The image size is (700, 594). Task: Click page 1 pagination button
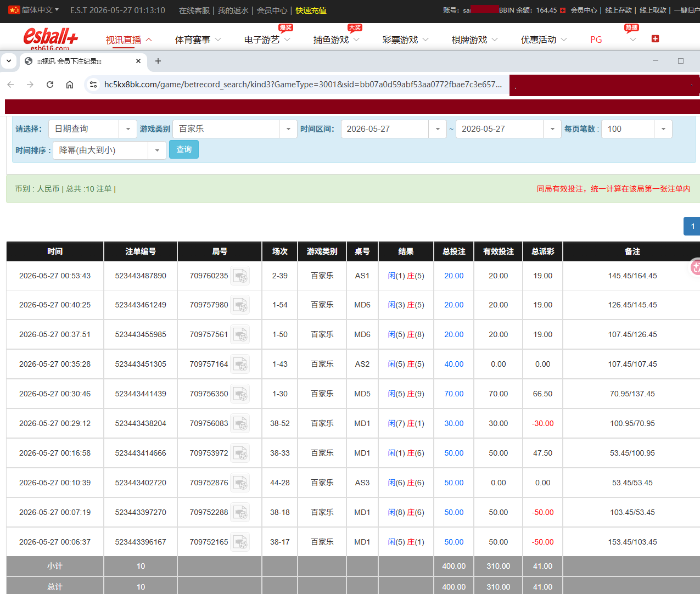[692, 226]
